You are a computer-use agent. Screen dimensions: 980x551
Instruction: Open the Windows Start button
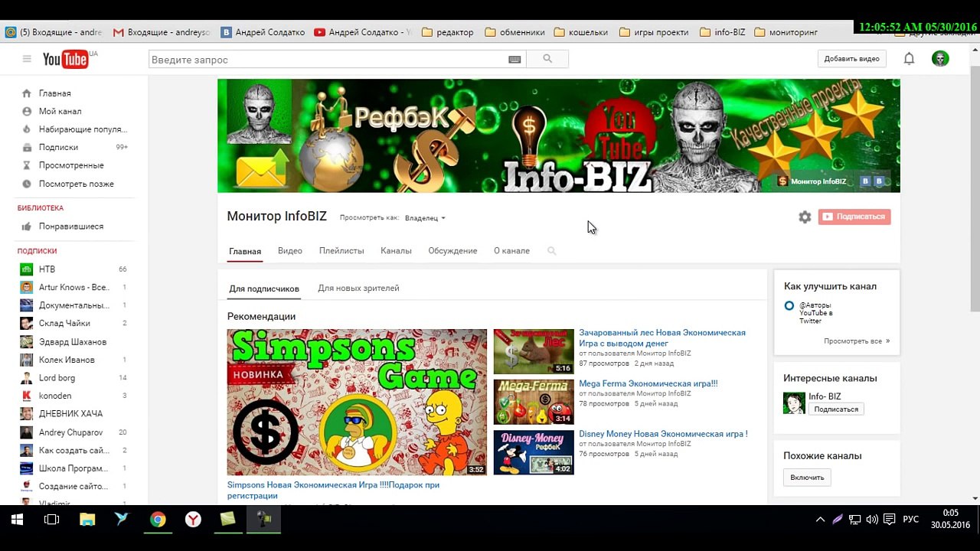17,520
